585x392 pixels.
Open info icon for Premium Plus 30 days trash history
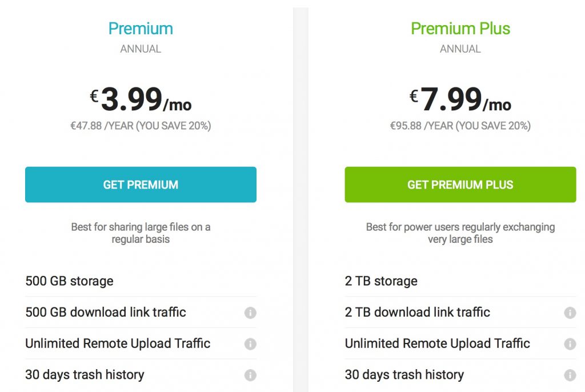click(570, 375)
